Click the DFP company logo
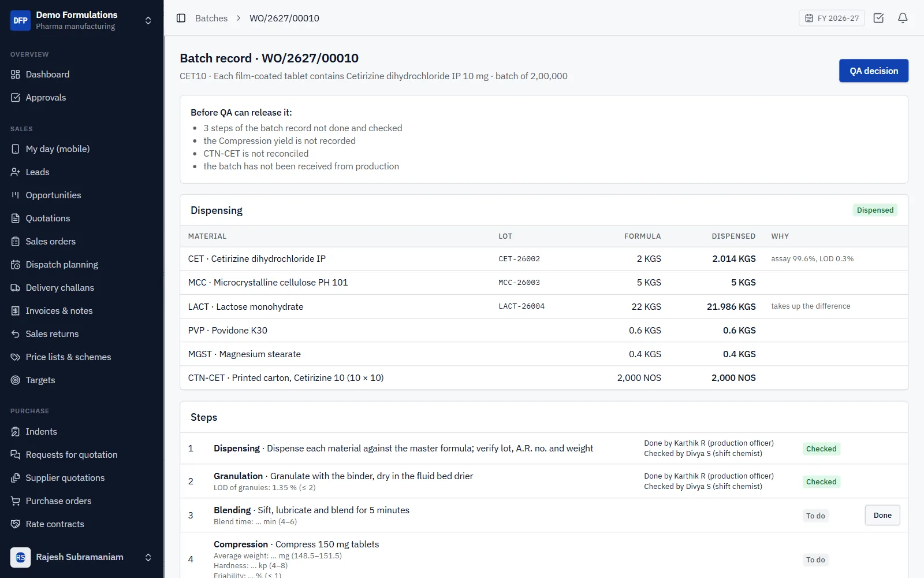Screen dimensions: 924x578 pos(21,20)
